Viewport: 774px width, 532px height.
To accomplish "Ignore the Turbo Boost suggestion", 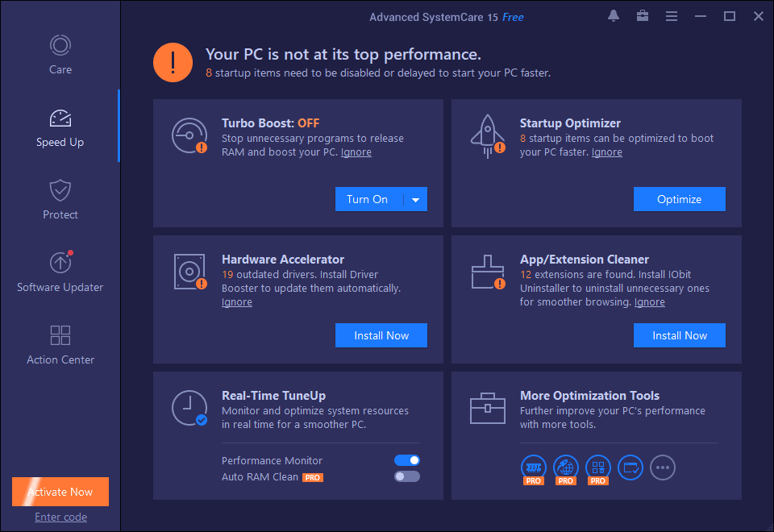I will pyautogui.click(x=356, y=152).
